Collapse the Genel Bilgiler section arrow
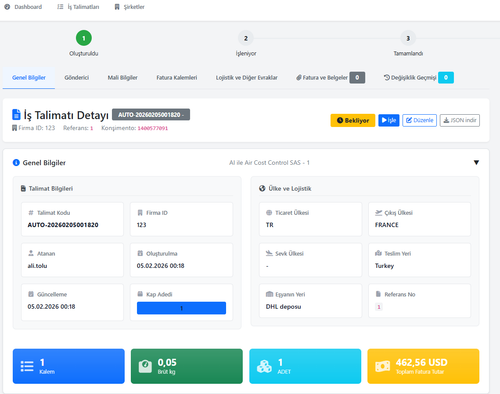The width and height of the screenshot is (500, 394). (x=476, y=163)
